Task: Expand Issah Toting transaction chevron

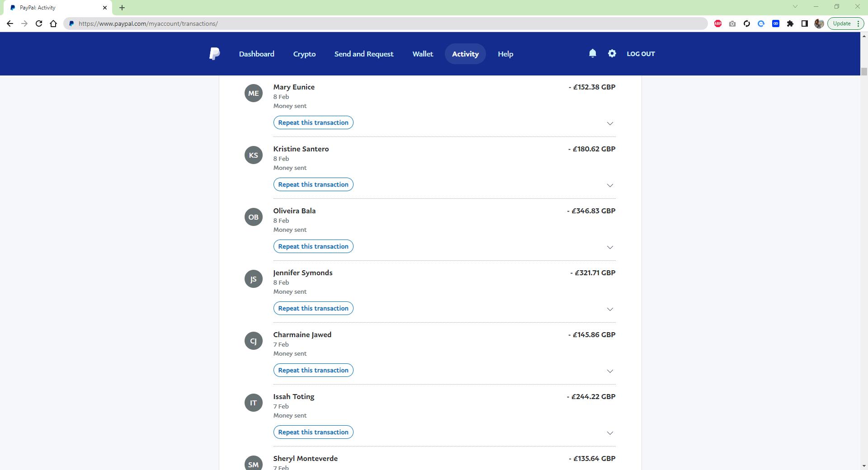Action: point(609,433)
